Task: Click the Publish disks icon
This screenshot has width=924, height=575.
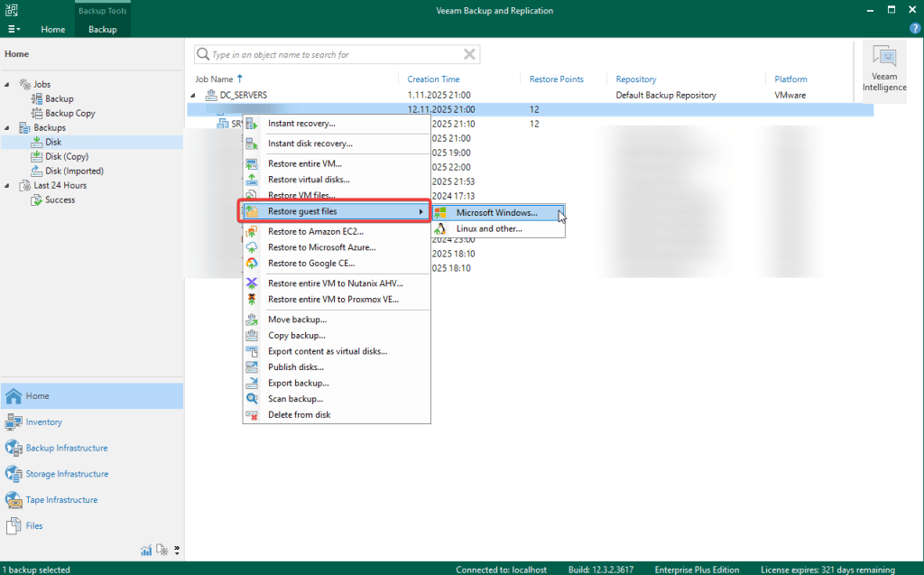Action: click(252, 367)
